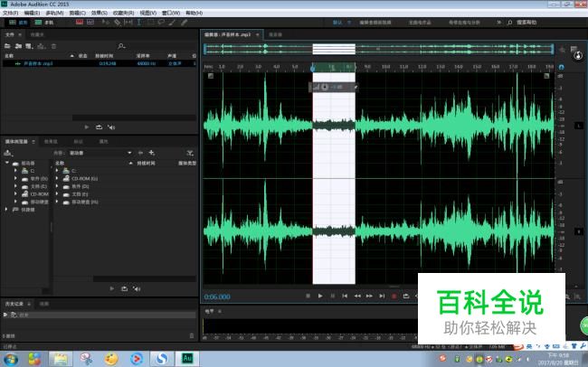Open the 收藏夹(R) menu
Image resolution: width=588 pixels, height=367 pixels.
(x=123, y=13)
